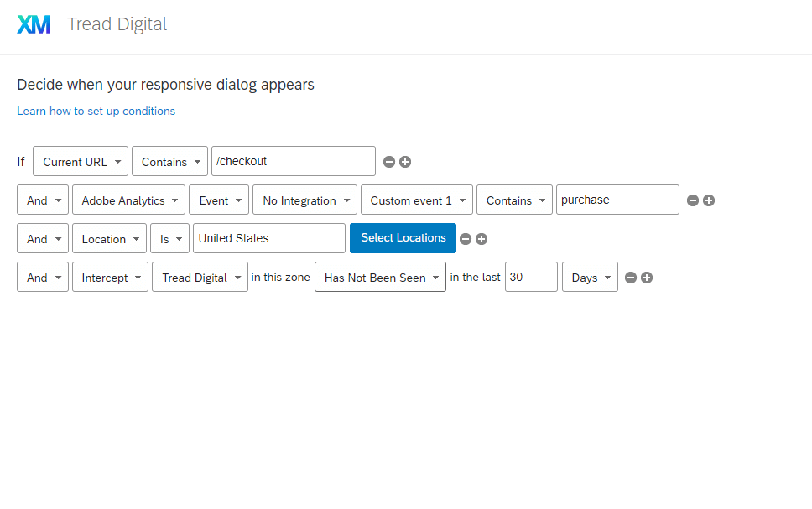The height and width of the screenshot is (509, 812).
Task: Add condition after Adobe Analytics row
Action: (x=709, y=200)
